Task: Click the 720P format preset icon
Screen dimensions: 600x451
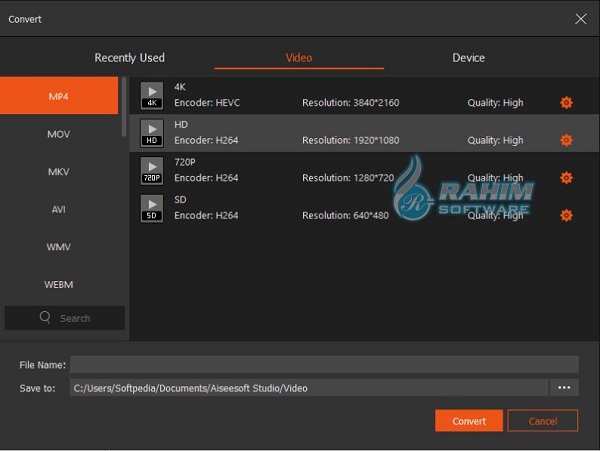Action: point(152,171)
